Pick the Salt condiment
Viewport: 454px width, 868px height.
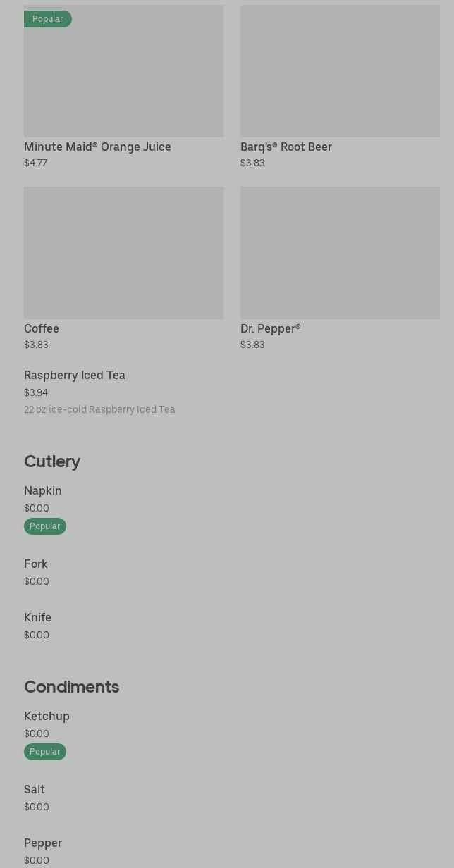35,789
